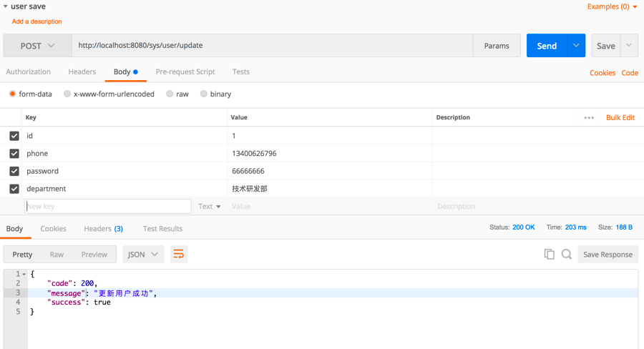
Task: Open the POST method dropdown
Action: coord(37,46)
